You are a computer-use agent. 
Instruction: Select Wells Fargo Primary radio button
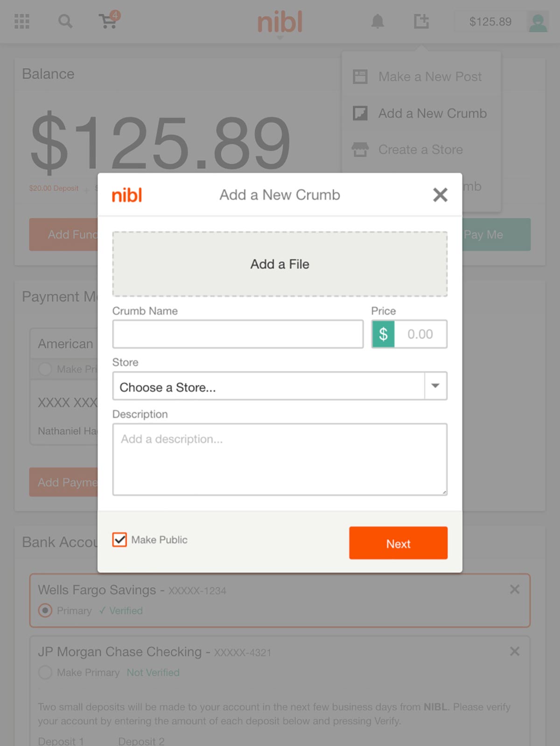coord(45,610)
